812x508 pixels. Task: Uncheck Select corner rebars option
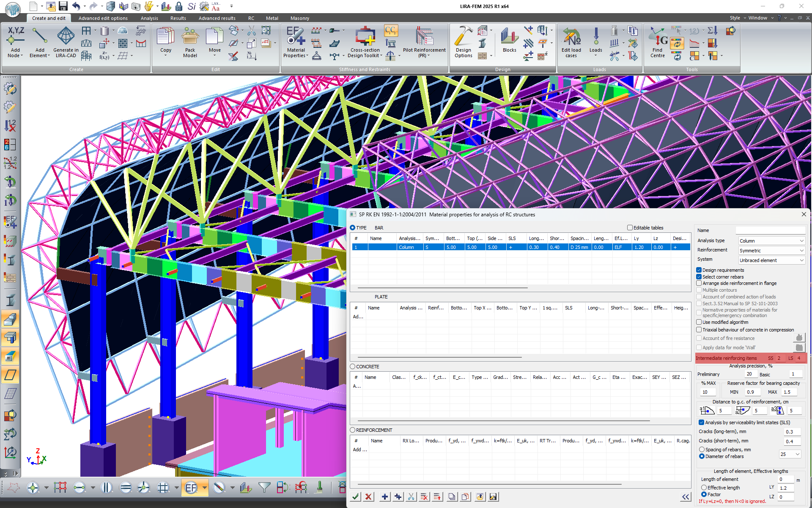pyautogui.click(x=699, y=277)
